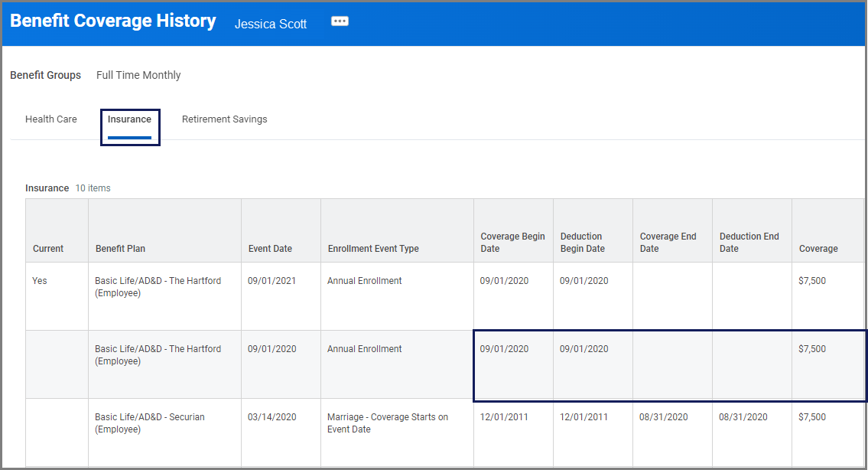Click the Enrollment Event Type column header
The width and height of the screenshot is (868, 470).
373,249
